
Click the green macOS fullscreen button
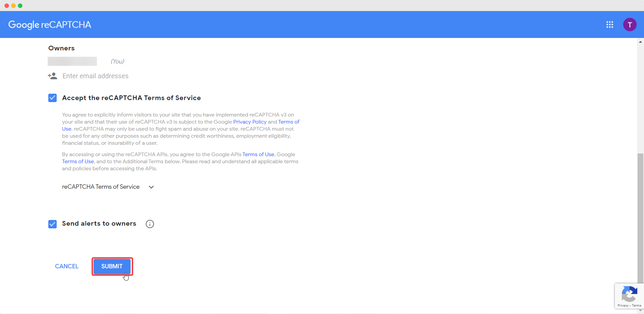pyautogui.click(x=20, y=6)
